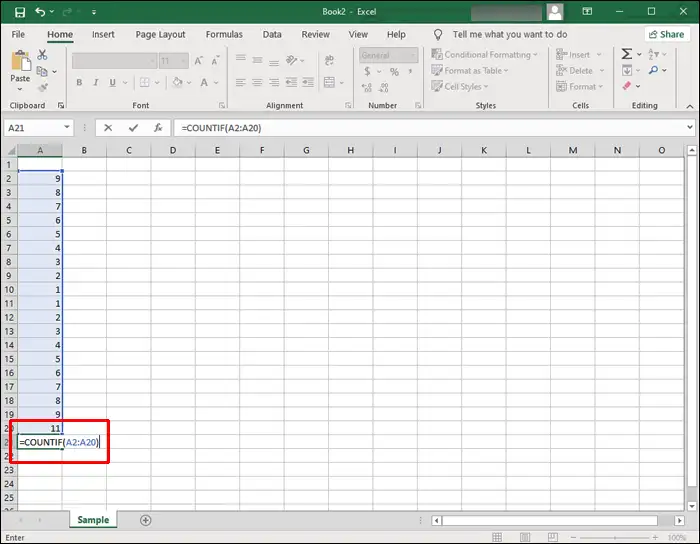Open the File menu tab
This screenshot has height=544, width=700.
click(x=18, y=34)
